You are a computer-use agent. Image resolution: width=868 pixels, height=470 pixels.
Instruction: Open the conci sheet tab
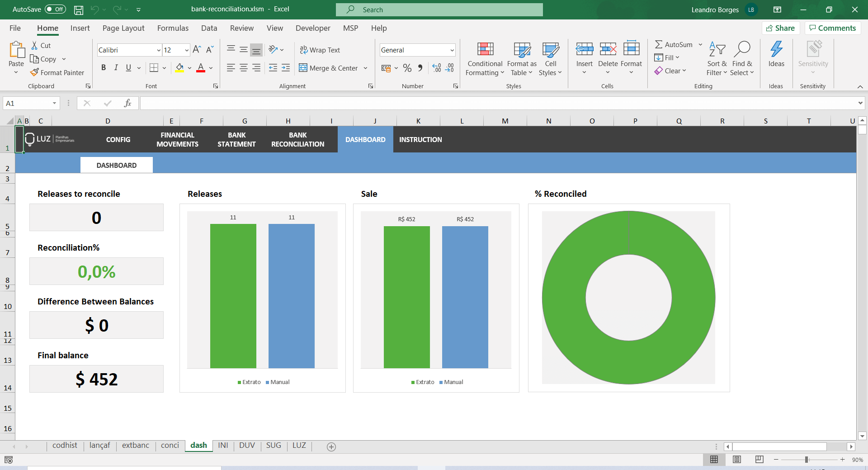pos(170,446)
